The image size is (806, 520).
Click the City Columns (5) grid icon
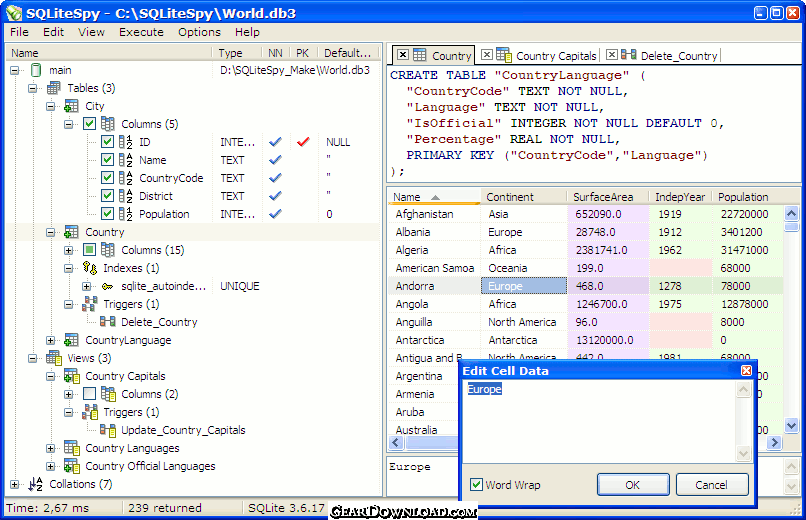pyautogui.click(x=108, y=124)
